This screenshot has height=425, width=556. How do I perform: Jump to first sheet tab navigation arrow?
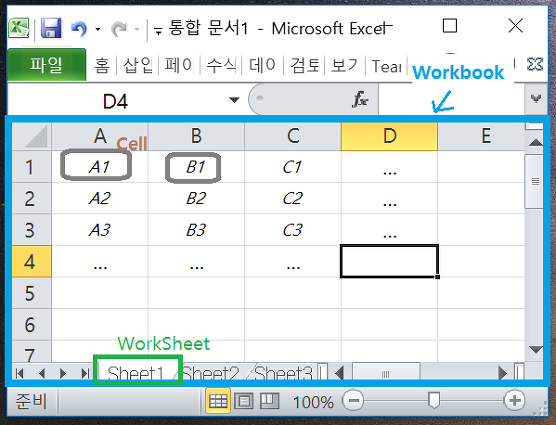pos(20,373)
